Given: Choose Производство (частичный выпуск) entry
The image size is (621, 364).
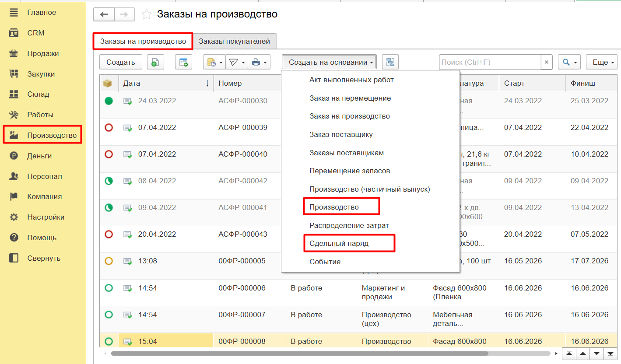Looking at the screenshot, I should [370, 189].
